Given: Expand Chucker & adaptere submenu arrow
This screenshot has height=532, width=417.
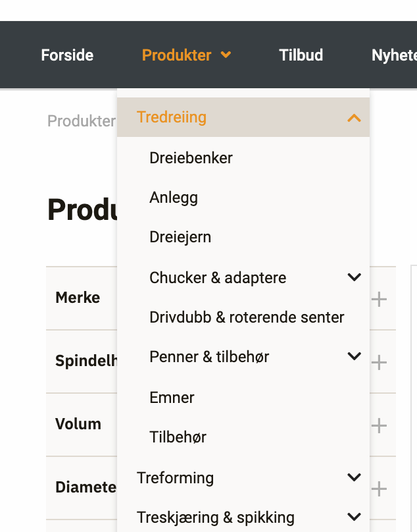Looking at the screenshot, I should (354, 277).
